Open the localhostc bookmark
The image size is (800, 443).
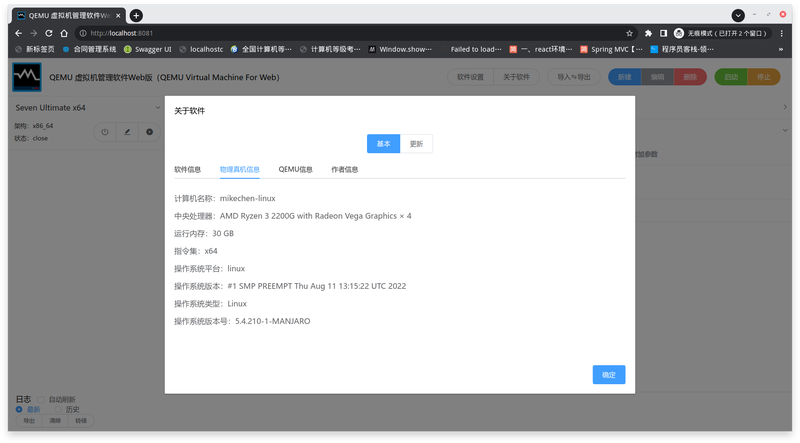pos(201,49)
